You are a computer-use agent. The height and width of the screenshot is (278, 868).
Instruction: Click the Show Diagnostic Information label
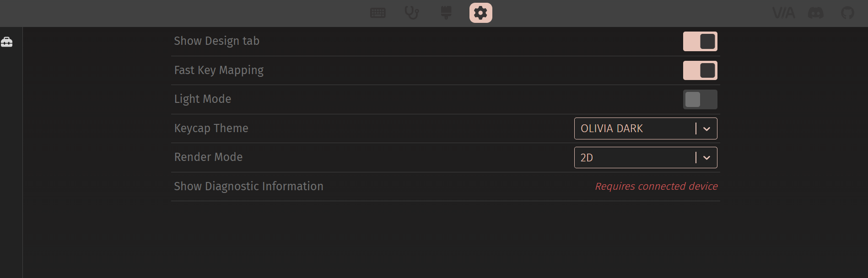tap(248, 187)
